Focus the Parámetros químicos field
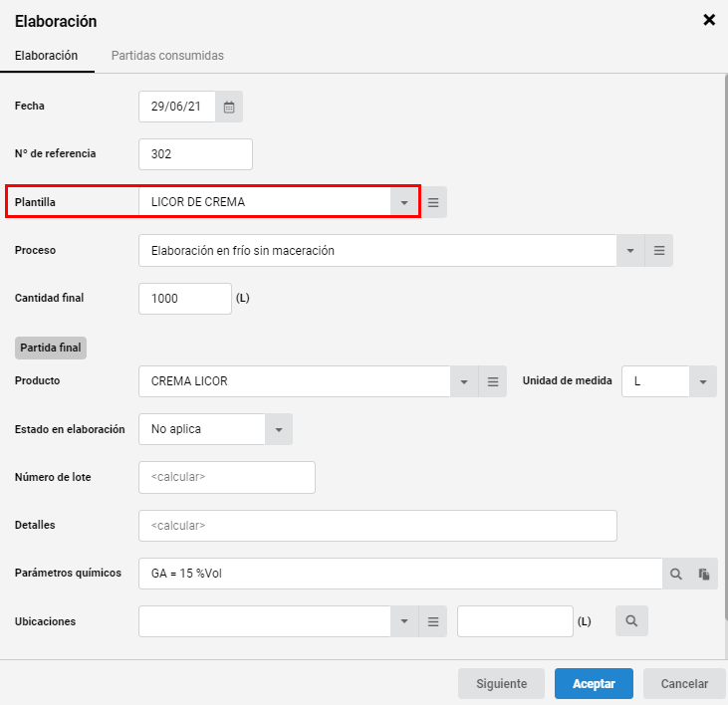The width and height of the screenshot is (728, 705). coord(400,575)
